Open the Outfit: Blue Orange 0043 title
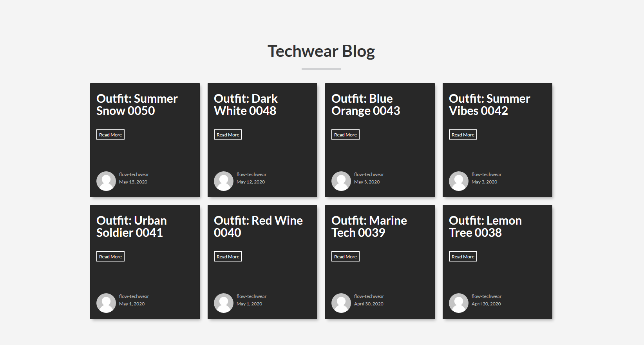Image resolution: width=644 pixels, height=345 pixels. tap(366, 105)
